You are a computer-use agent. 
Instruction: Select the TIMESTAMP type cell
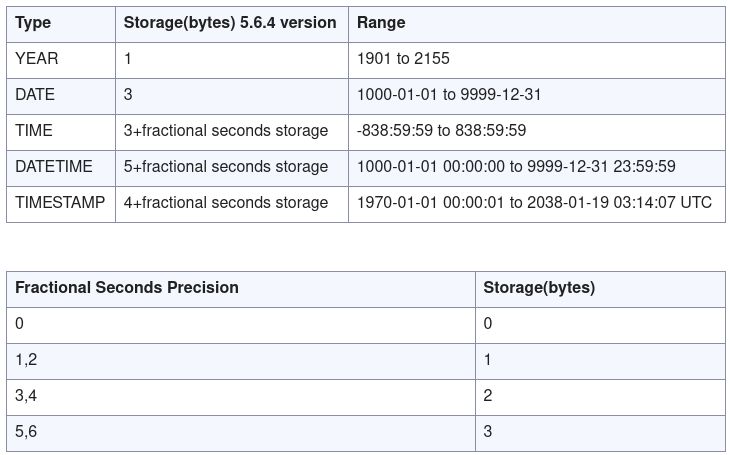(60, 202)
